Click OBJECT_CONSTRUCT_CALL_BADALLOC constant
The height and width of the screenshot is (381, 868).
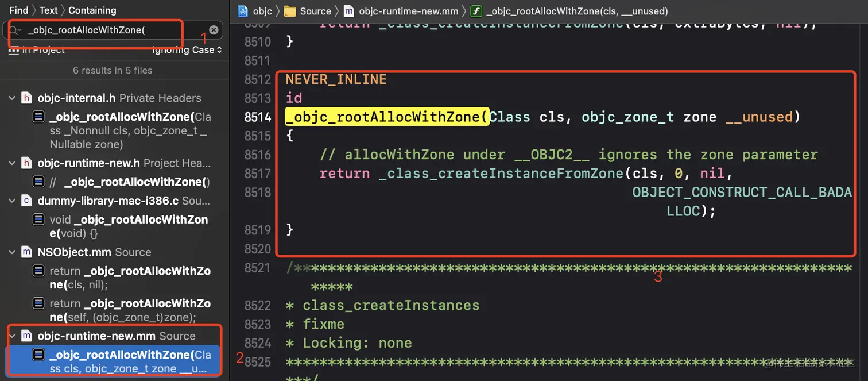tap(742, 201)
